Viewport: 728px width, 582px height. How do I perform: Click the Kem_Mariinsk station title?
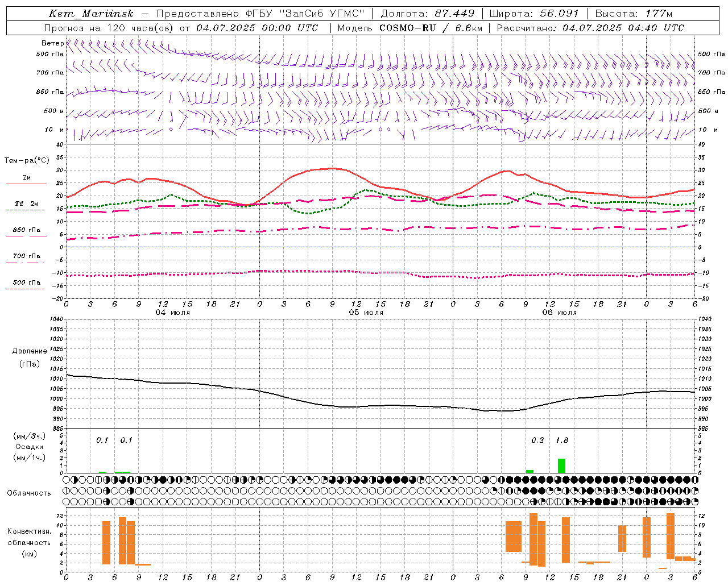[92, 14]
